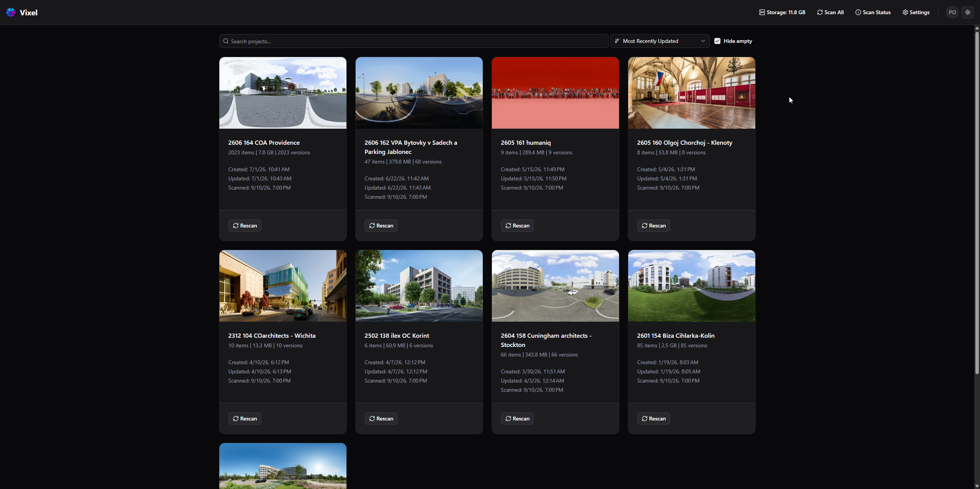Click scrollbar up arrow at top
This screenshot has width=980, height=489.
[x=977, y=28]
